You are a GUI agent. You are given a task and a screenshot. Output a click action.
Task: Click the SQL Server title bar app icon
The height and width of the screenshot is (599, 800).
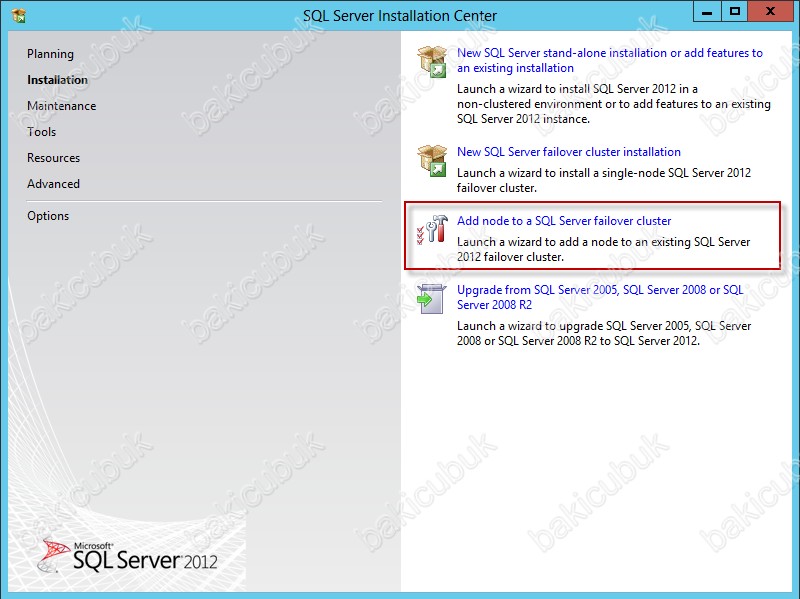pos(18,15)
